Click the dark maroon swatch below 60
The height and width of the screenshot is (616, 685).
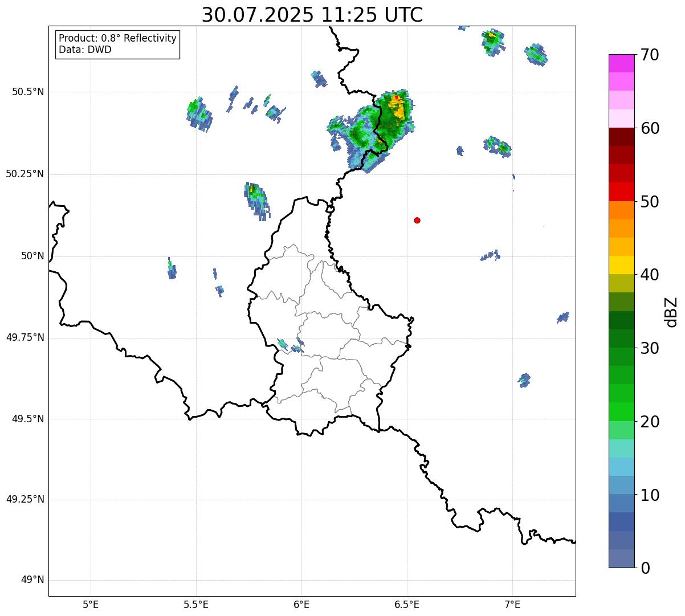point(621,137)
